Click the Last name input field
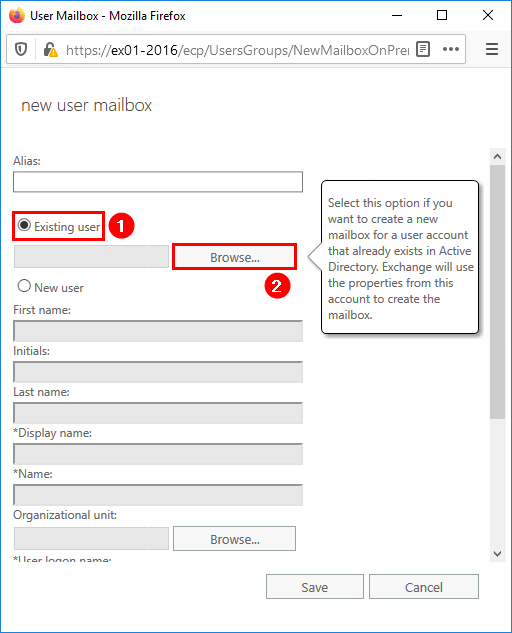This screenshot has width=512, height=633. pos(158,413)
